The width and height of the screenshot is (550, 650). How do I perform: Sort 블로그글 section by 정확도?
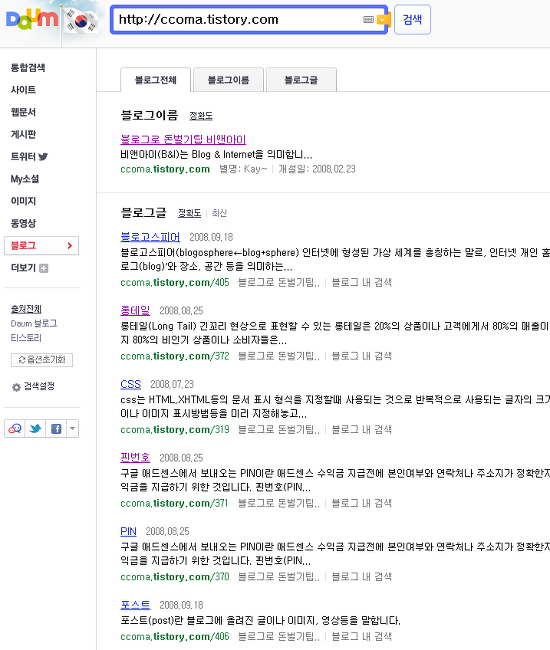pos(189,213)
